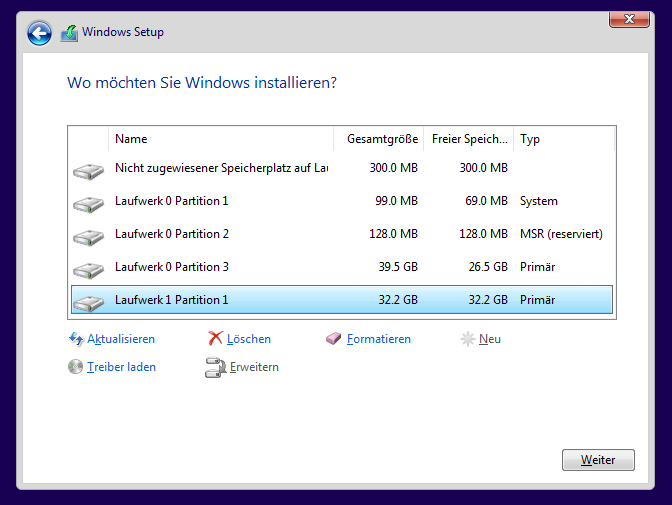672x505 pixels.
Task: Select Laufwerk 1 Partition 1 name
Action: [x=171, y=300]
